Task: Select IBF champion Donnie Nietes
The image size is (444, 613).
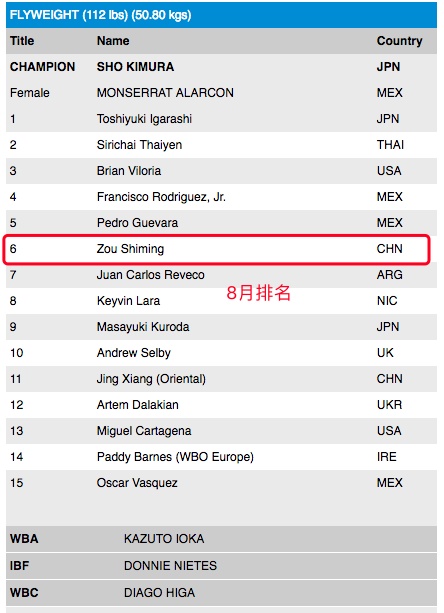Action: pos(170,566)
